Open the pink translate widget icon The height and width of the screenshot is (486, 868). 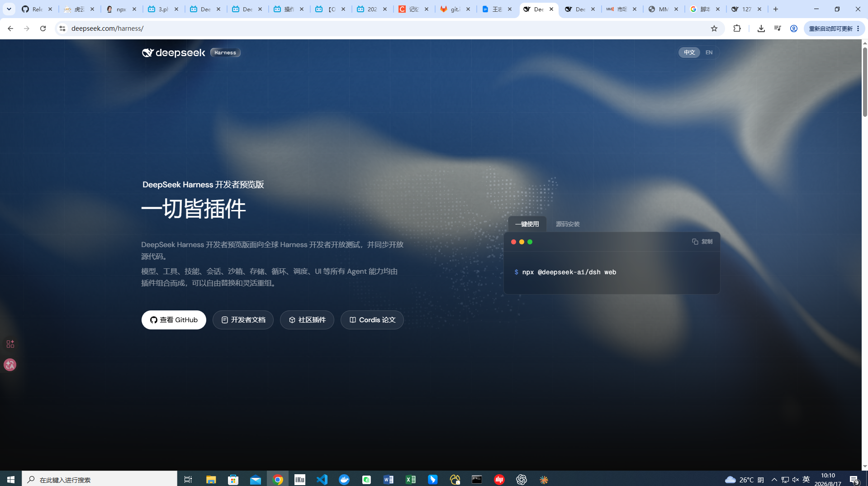(10, 365)
